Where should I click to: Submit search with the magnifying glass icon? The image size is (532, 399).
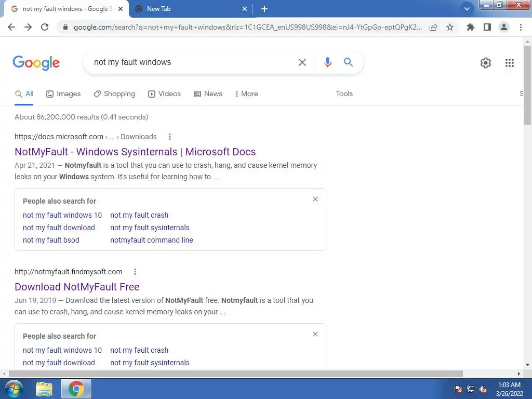pyautogui.click(x=348, y=62)
